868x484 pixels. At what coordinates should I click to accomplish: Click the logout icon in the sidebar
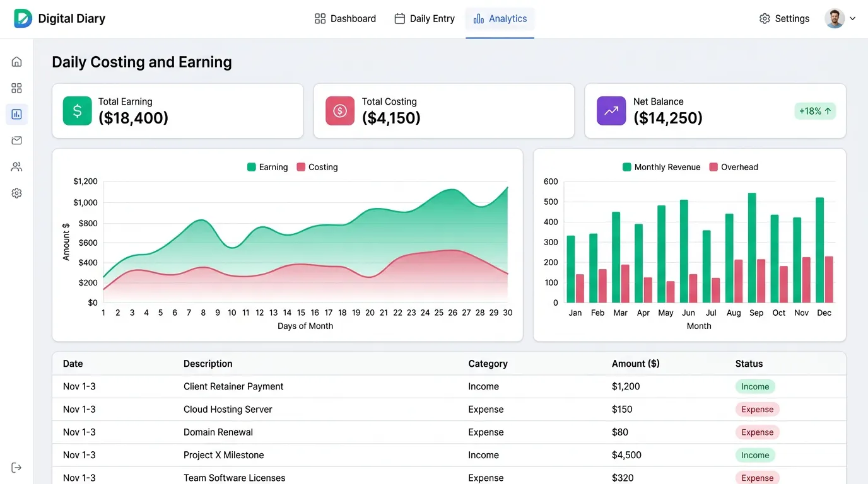click(x=17, y=468)
